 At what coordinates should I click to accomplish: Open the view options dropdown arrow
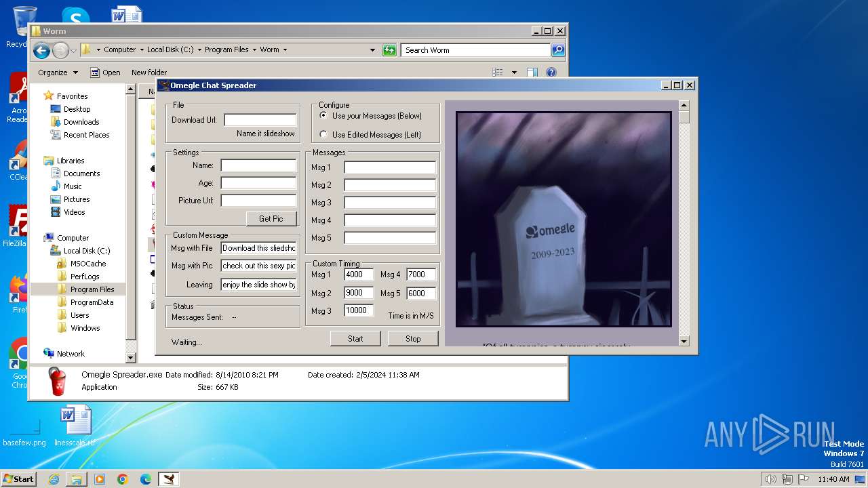point(514,73)
